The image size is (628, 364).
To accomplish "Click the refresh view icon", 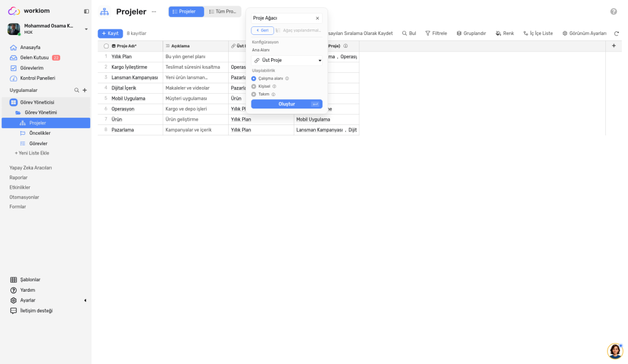I will coord(616,34).
